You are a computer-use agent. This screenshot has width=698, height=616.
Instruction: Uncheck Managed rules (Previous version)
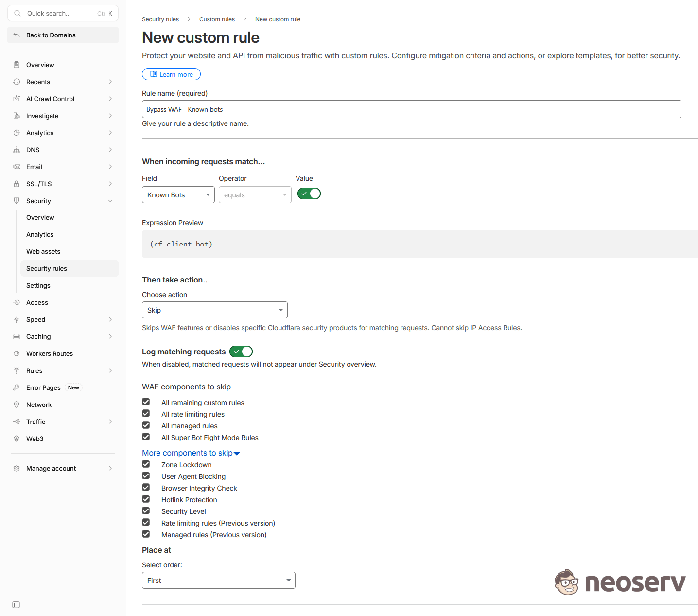[x=146, y=534]
